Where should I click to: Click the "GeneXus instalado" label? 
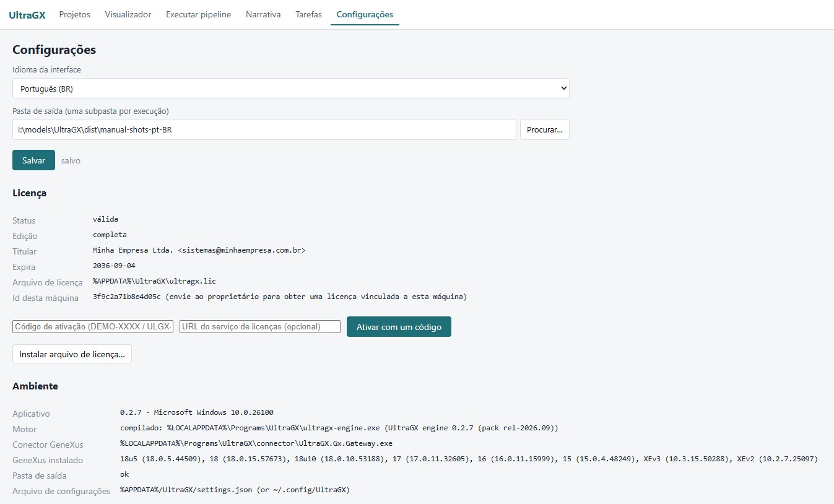click(48, 460)
